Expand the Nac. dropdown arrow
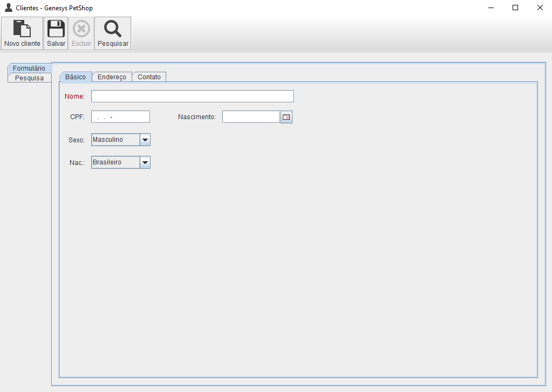This screenshot has width=552, height=392. click(145, 162)
